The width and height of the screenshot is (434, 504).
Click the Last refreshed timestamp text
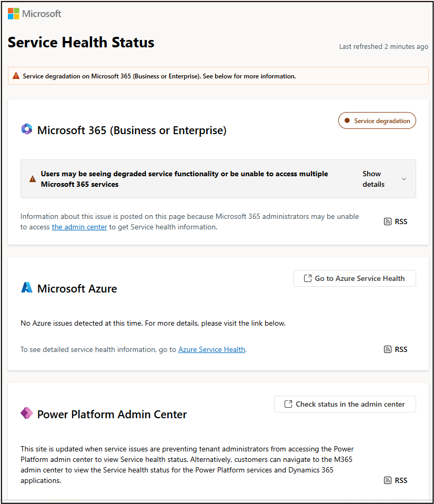pyautogui.click(x=383, y=47)
